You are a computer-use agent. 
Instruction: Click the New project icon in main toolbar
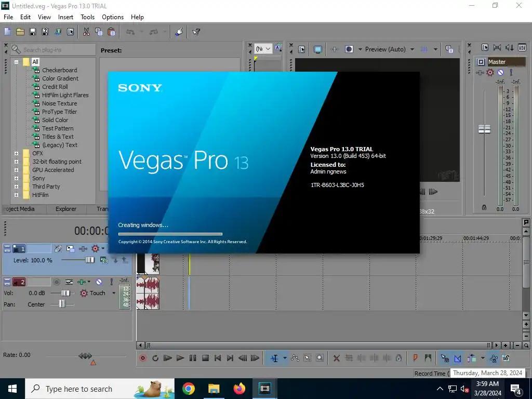(7, 32)
